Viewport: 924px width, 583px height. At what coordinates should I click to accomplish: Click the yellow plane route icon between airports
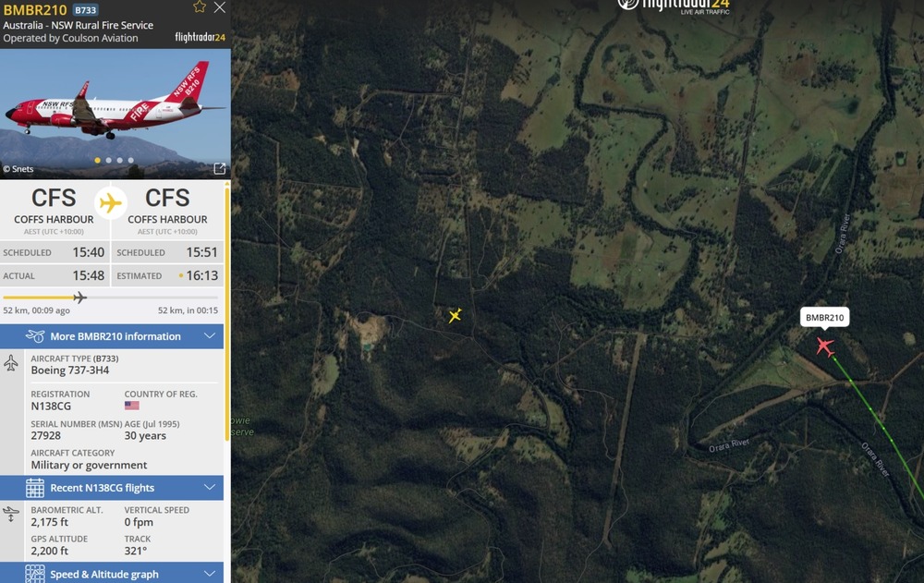tap(111, 202)
